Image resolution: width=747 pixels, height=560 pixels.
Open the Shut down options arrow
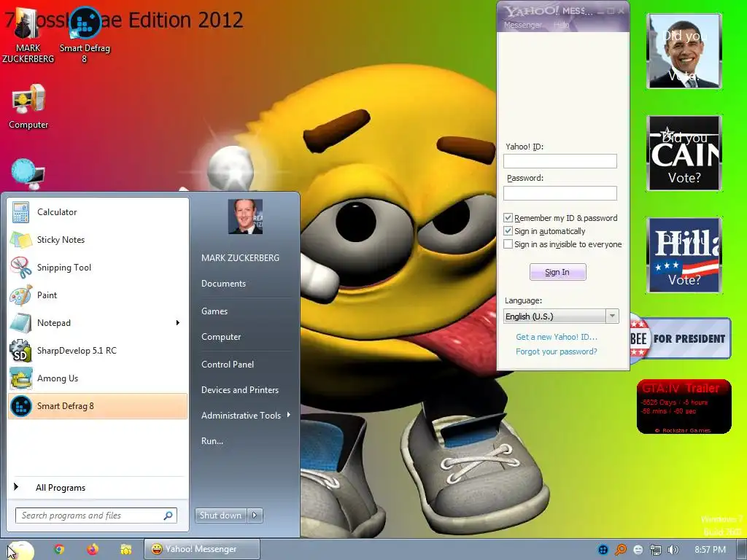tap(255, 516)
